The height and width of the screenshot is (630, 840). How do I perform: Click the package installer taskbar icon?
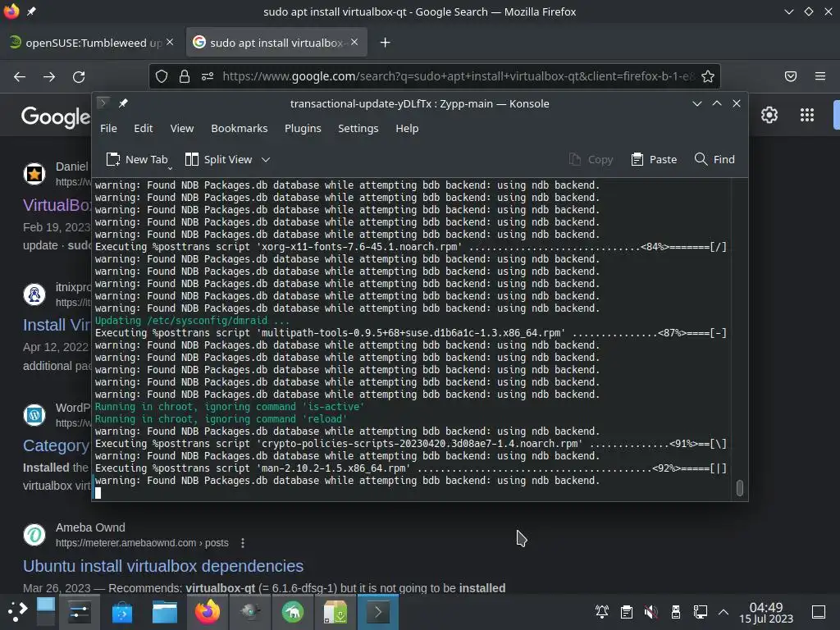(x=336, y=611)
